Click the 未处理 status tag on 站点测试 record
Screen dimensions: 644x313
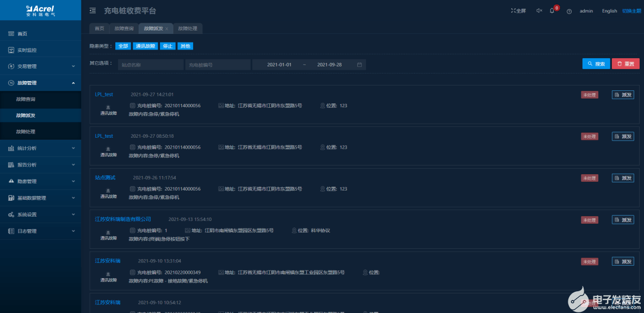tap(590, 178)
